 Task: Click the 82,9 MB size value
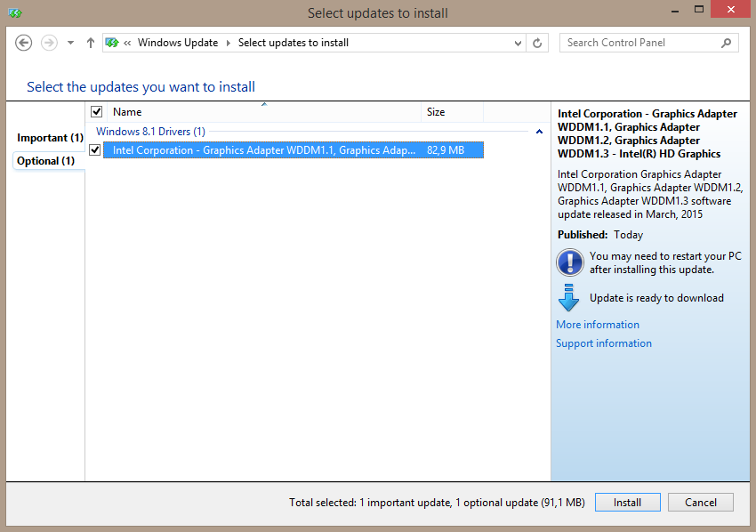(446, 150)
